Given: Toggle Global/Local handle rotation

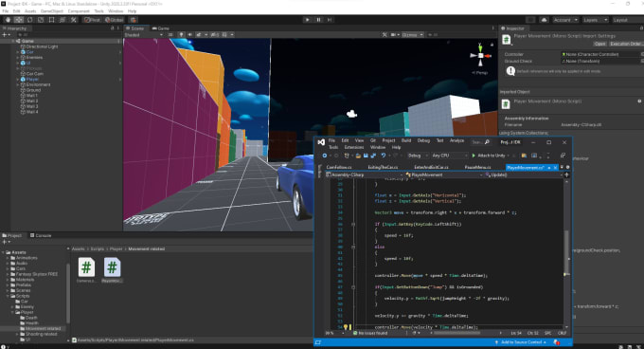Looking at the screenshot, I should coord(115,20).
